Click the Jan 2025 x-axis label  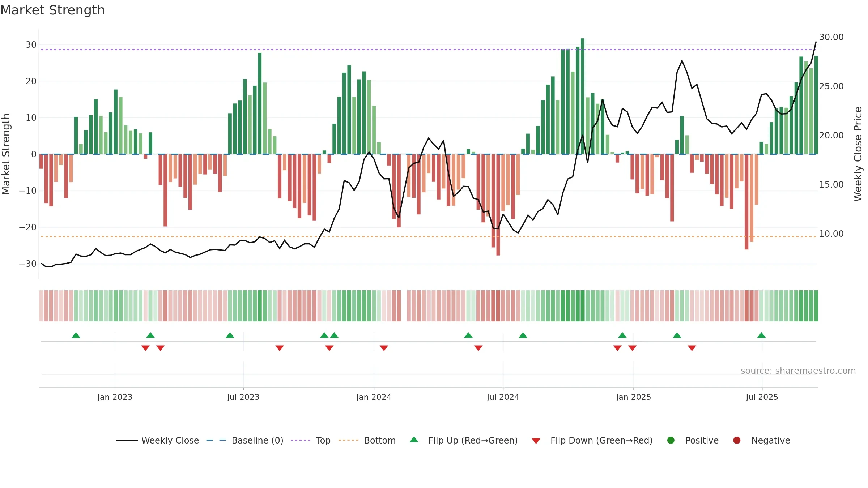[633, 397]
